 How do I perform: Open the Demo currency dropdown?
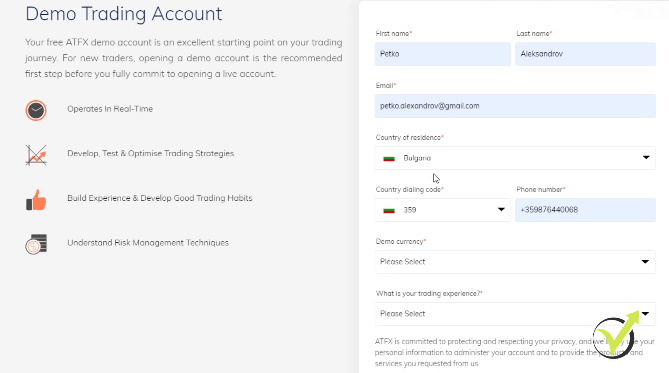tap(515, 262)
